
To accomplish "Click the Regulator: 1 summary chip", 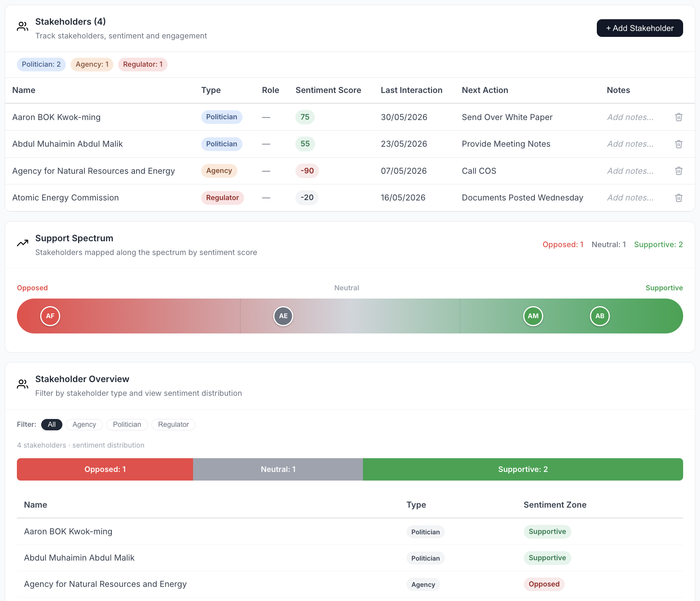I will tap(143, 64).
